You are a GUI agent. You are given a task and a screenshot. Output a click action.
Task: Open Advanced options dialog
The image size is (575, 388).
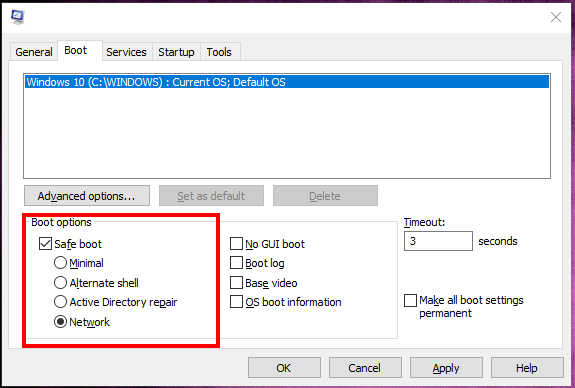click(87, 195)
